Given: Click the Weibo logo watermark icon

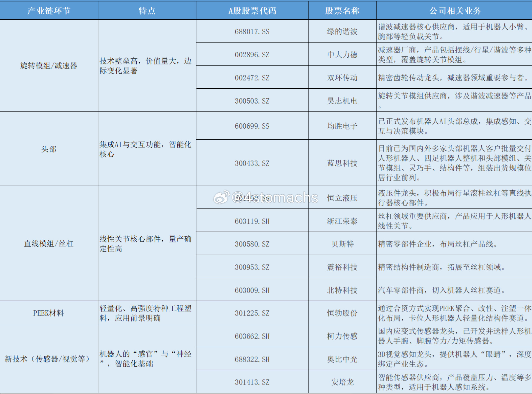Looking at the screenshot, I should tap(221, 197).
